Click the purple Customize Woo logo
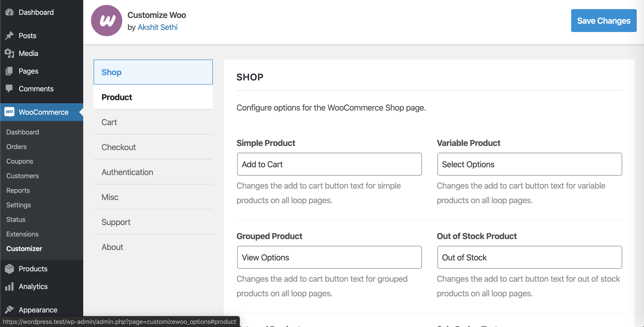Image resolution: width=644 pixels, height=327 pixels. point(107,21)
